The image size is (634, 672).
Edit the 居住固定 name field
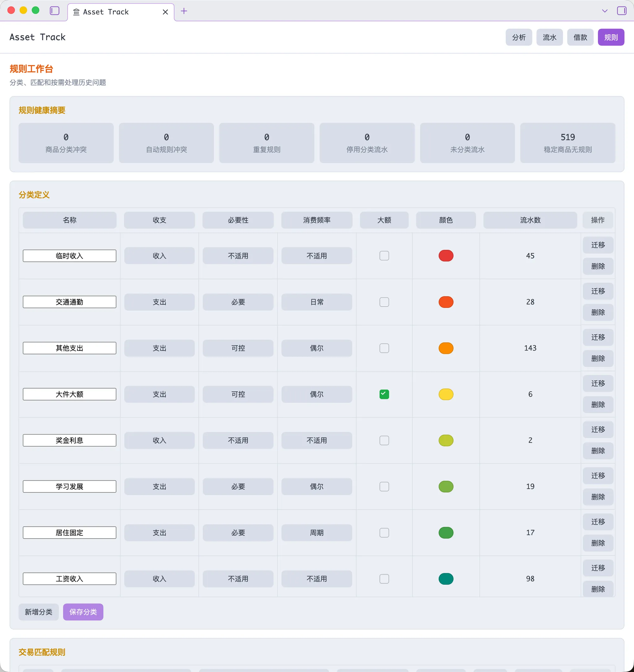tap(69, 532)
